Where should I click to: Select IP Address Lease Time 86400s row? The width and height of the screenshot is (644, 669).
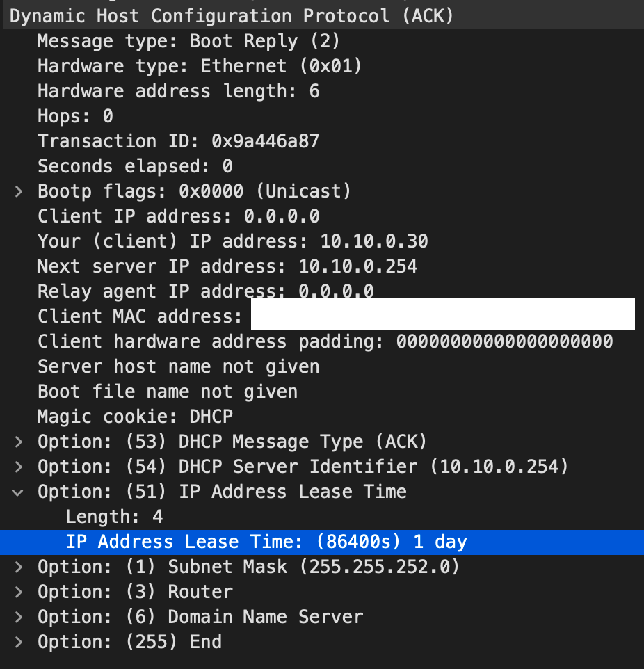coord(322,542)
